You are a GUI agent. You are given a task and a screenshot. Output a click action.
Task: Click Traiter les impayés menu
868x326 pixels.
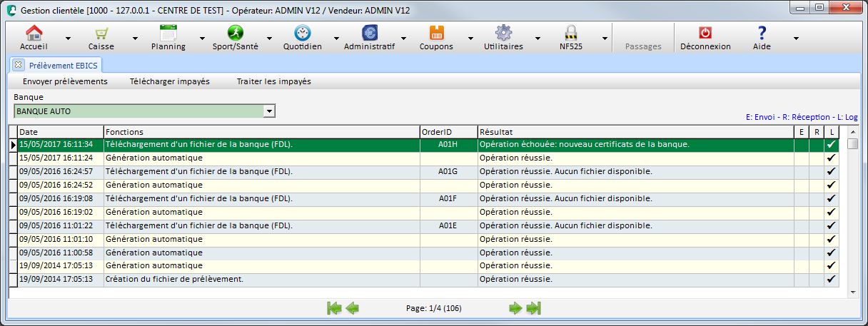[x=273, y=81]
